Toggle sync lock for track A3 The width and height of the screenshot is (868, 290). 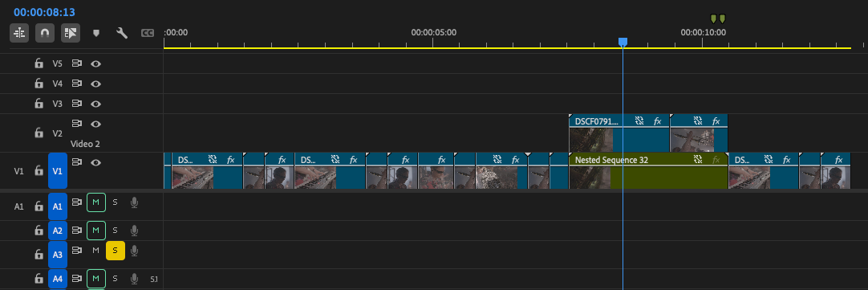coord(77,251)
